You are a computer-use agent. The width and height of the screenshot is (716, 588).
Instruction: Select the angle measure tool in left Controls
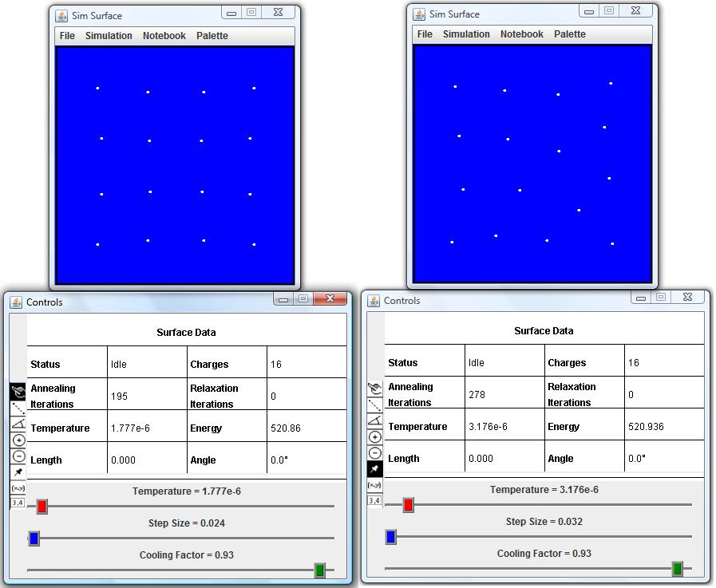click(x=18, y=424)
